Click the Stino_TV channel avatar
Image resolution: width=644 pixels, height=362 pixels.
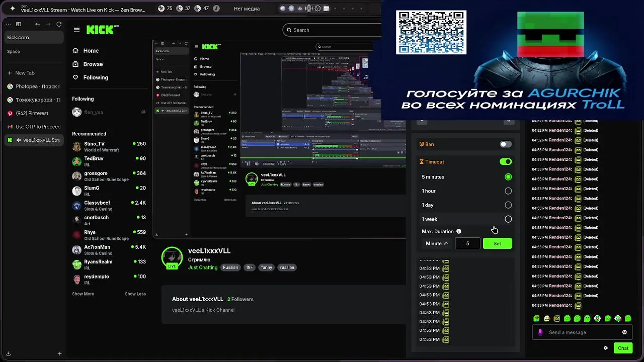tap(76, 147)
